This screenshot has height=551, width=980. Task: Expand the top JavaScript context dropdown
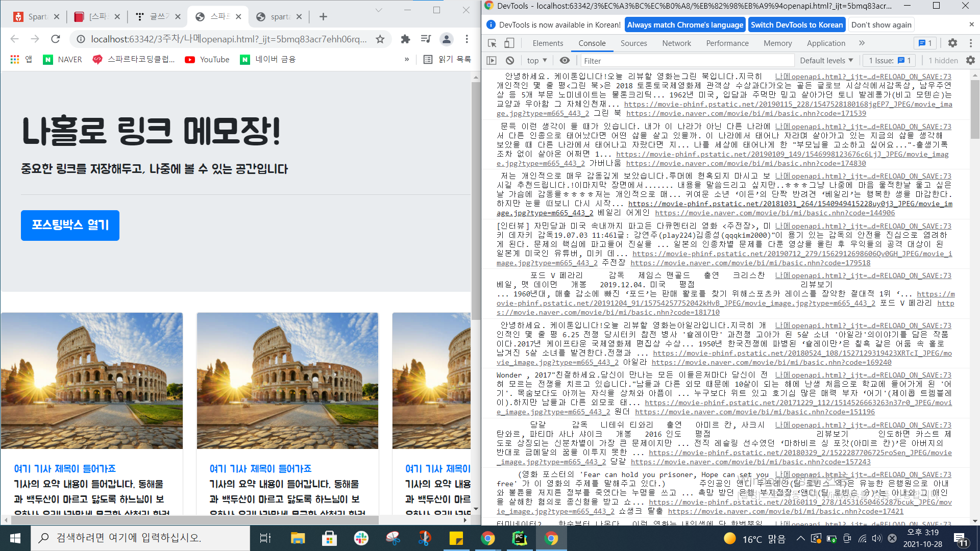(x=537, y=60)
